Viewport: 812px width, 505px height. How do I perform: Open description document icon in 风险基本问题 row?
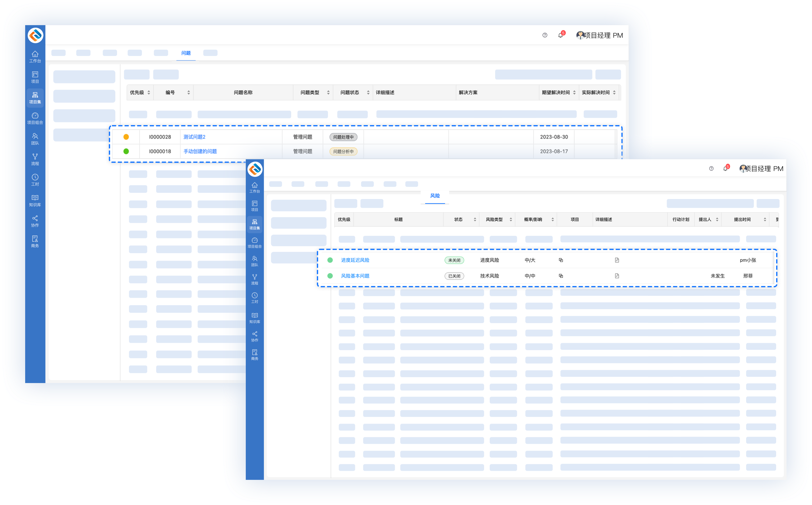[617, 276]
